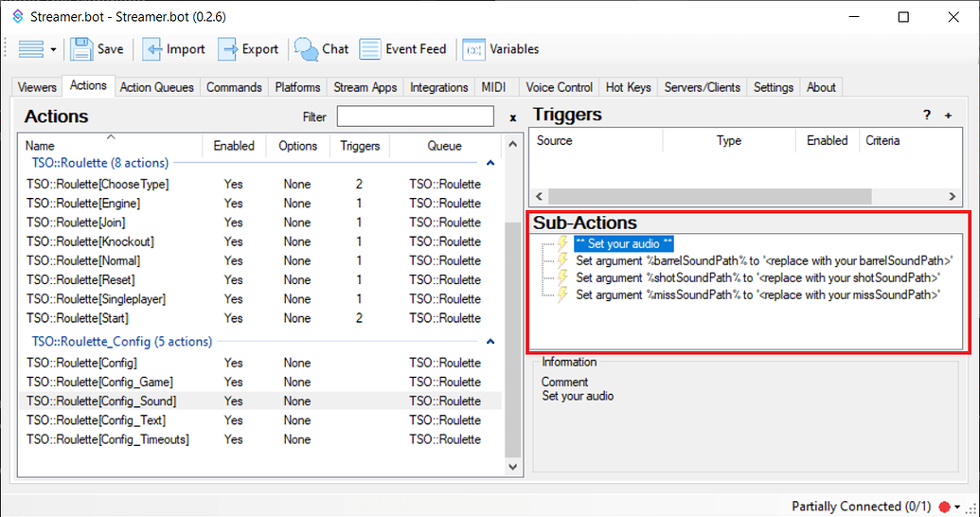Screen dimensions: 980x517
Task: Open the dropdown arrow beside the menu icon
Action: (x=53, y=49)
